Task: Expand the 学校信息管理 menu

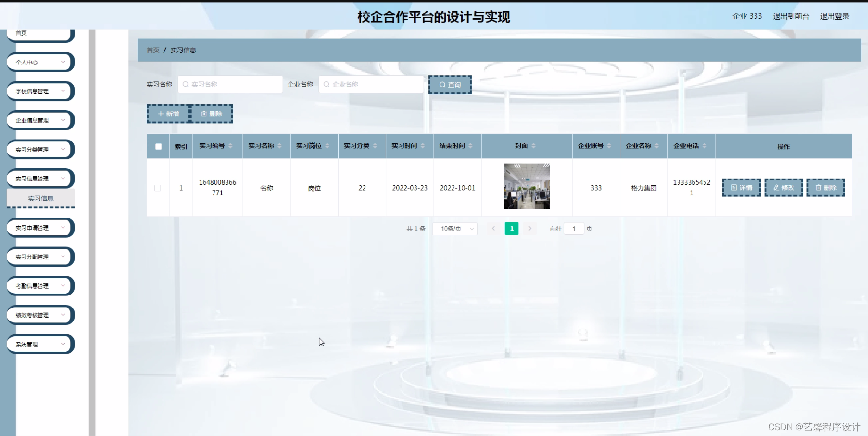Action: pyautogui.click(x=40, y=91)
